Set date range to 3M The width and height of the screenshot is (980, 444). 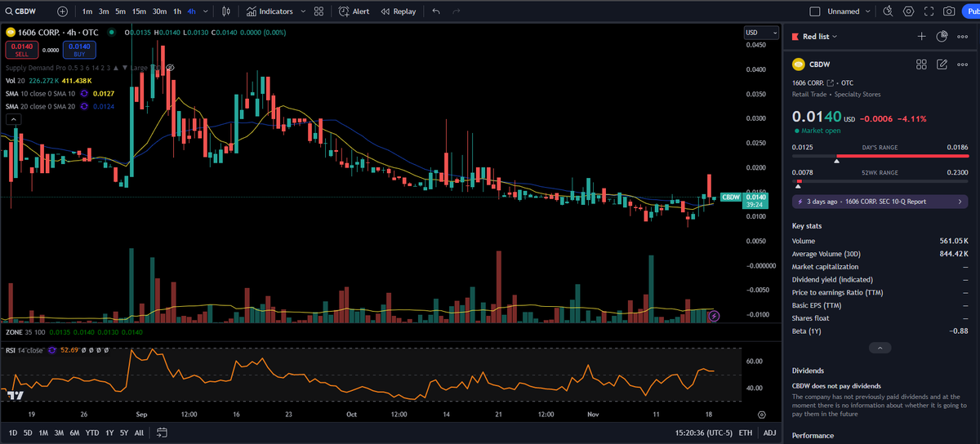point(59,433)
